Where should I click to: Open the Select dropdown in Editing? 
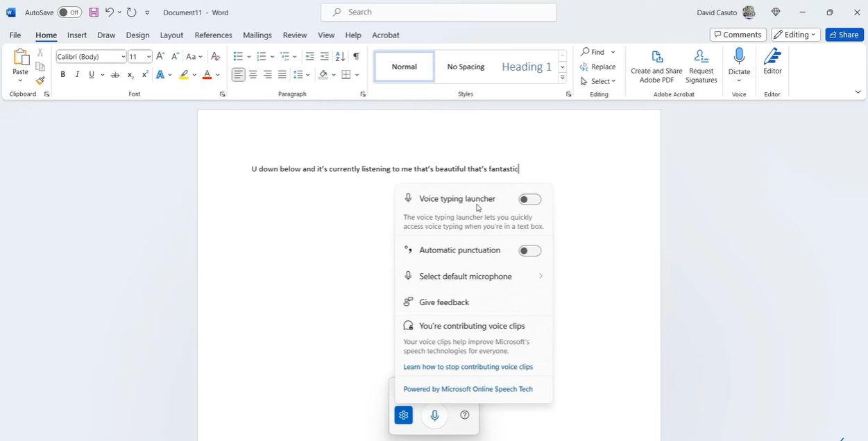tap(598, 81)
